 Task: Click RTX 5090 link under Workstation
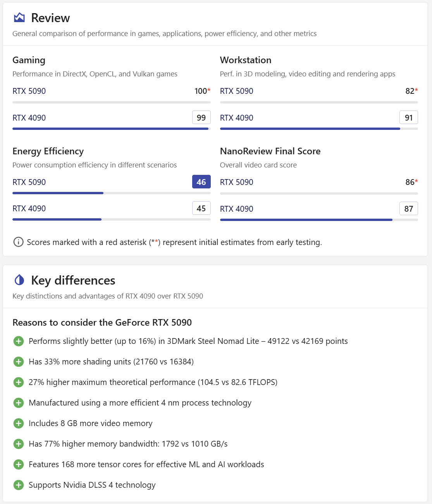[236, 91]
